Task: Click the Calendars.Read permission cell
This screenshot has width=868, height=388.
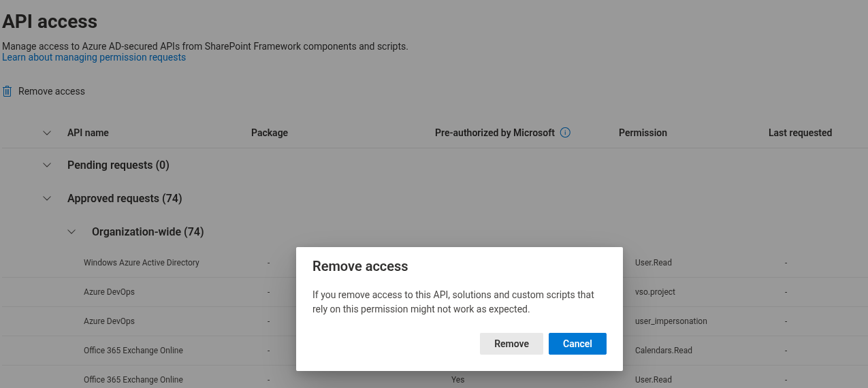Action: (x=664, y=350)
